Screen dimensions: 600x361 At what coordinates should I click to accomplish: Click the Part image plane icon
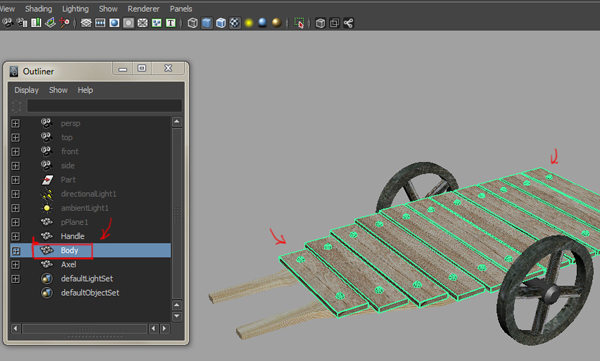pos(47,180)
